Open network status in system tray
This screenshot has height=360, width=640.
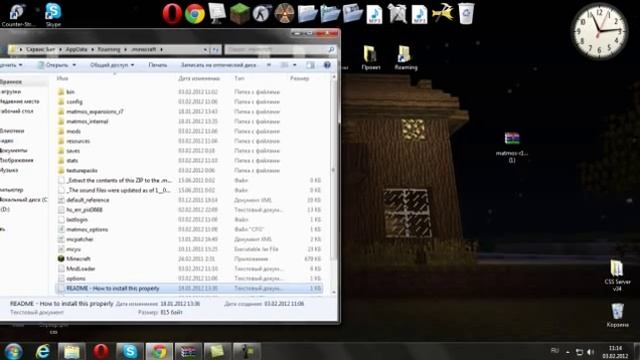pos(579,352)
